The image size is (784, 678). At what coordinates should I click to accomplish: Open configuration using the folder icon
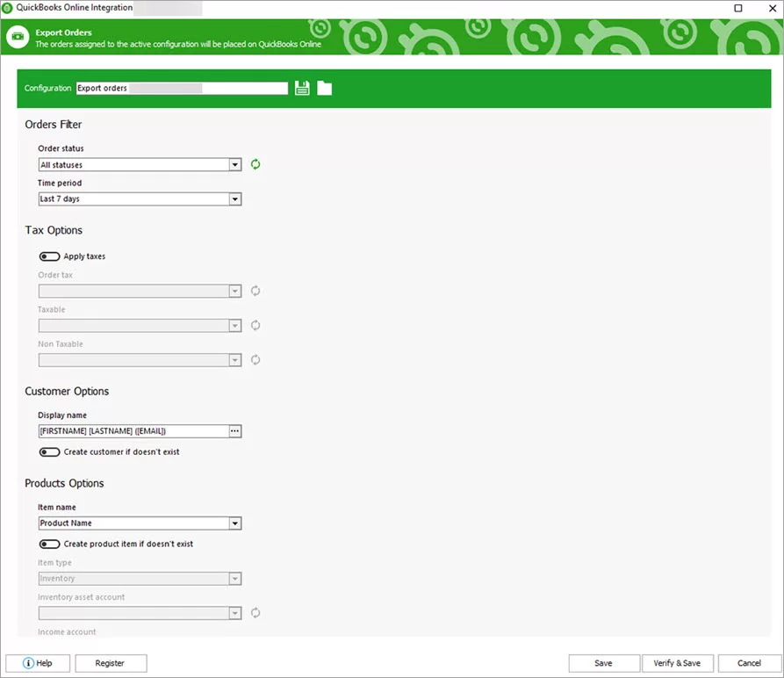(325, 88)
